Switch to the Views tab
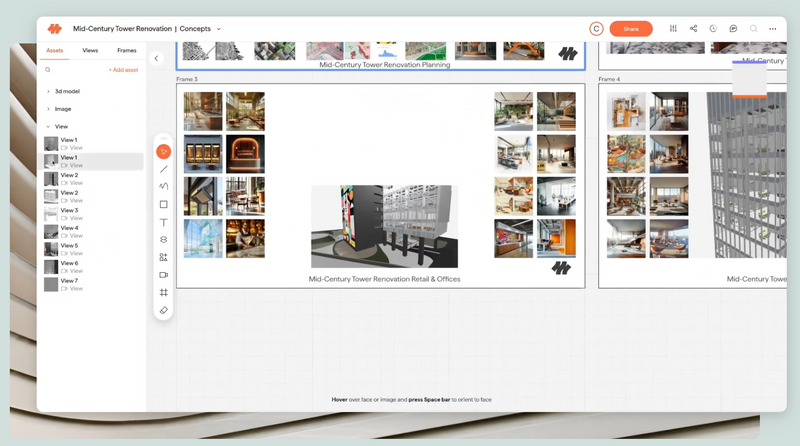800x446 pixels. [x=90, y=51]
